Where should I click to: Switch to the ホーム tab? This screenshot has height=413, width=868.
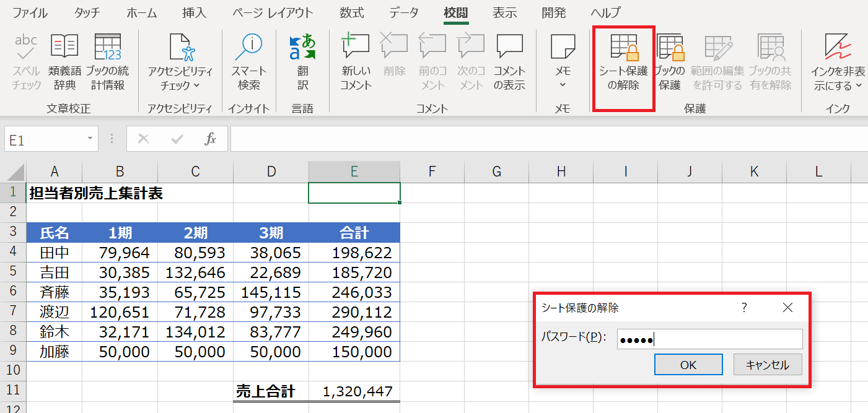(x=141, y=13)
